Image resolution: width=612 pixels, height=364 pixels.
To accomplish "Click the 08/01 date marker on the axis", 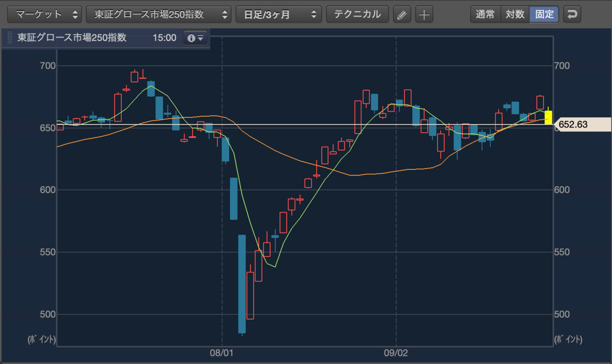I will [222, 352].
